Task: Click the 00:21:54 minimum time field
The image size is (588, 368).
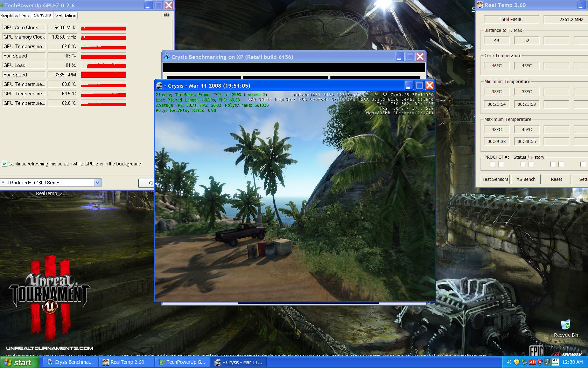Action: point(496,104)
